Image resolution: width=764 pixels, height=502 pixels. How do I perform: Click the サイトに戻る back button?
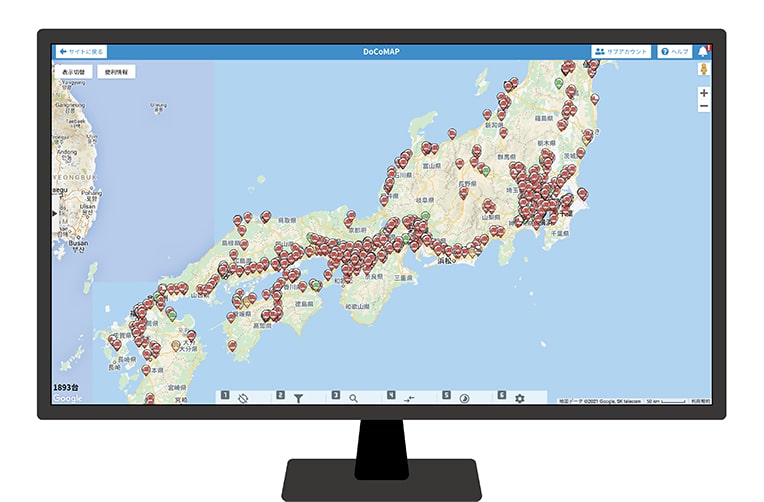[x=81, y=51]
